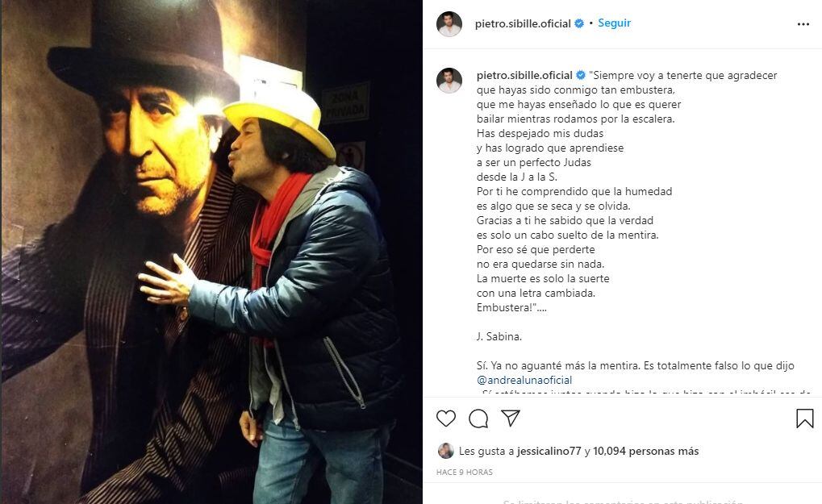822x504 pixels.
Task: Click the J. Sabina caption text
Action: click(499, 337)
